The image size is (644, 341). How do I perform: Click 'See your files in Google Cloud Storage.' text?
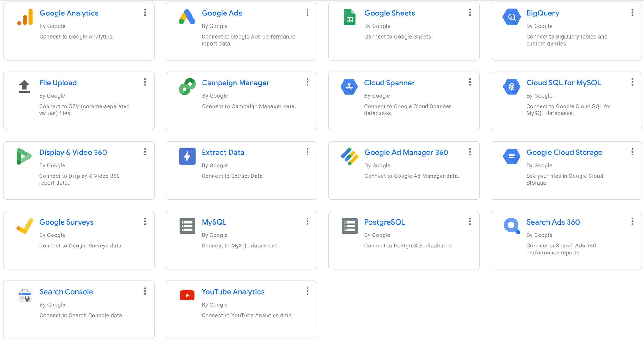(x=565, y=180)
